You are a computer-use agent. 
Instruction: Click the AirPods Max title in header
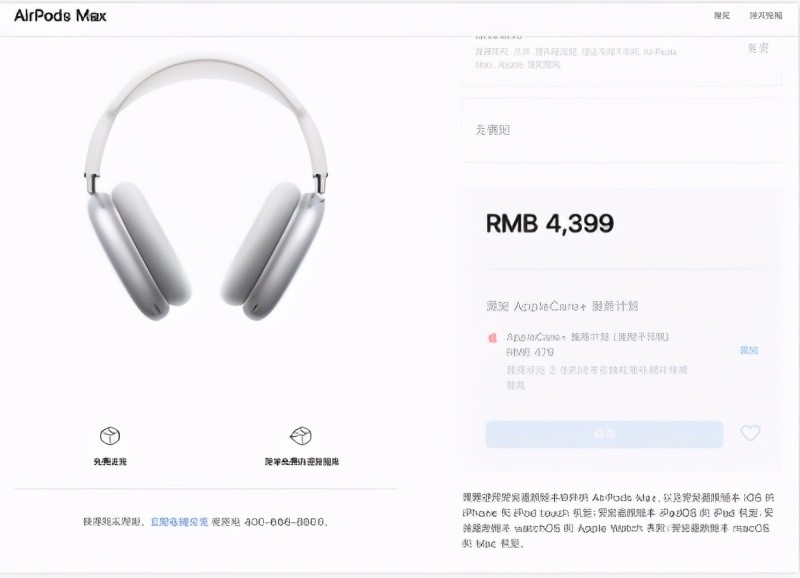60,16
